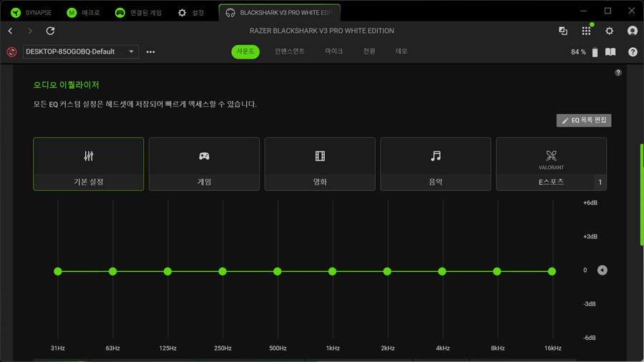Click the 63Hz EQ slider handle
644x362 pixels.
point(112,271)
